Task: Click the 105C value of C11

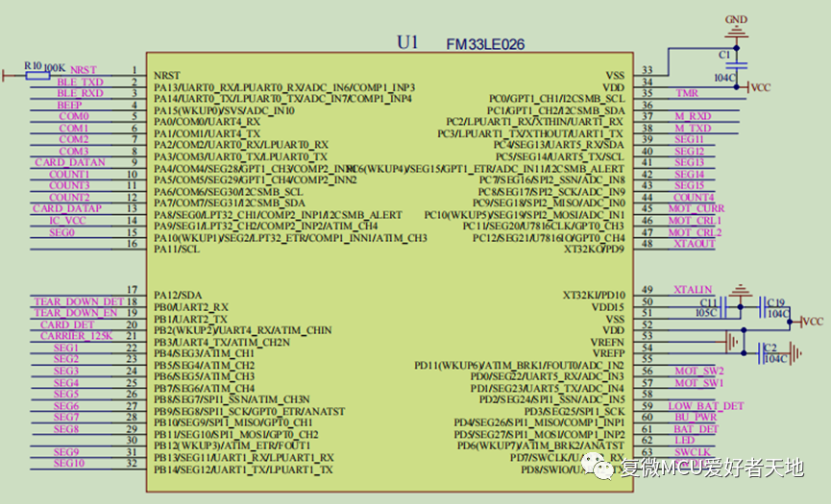Action: pyautogui.click(x=706, y=313)
